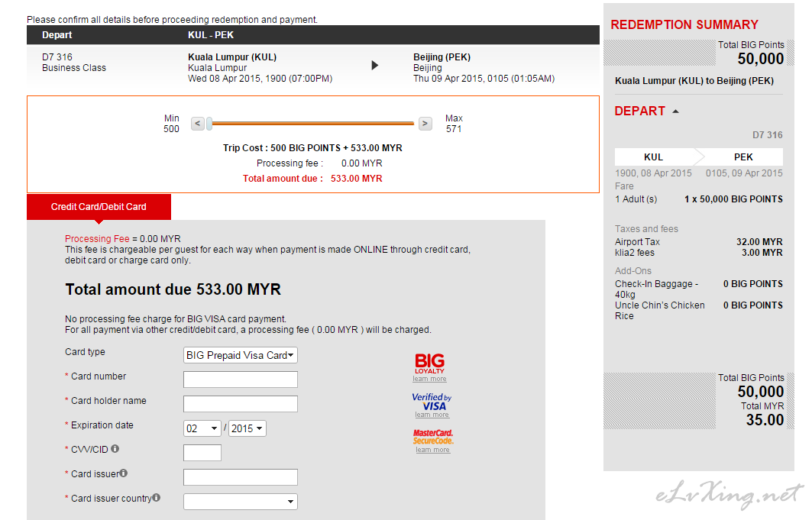The width and height of the screenshot is (812, 520).
Task: Open the Card issuer country dropdown
Action: (241, 501)
